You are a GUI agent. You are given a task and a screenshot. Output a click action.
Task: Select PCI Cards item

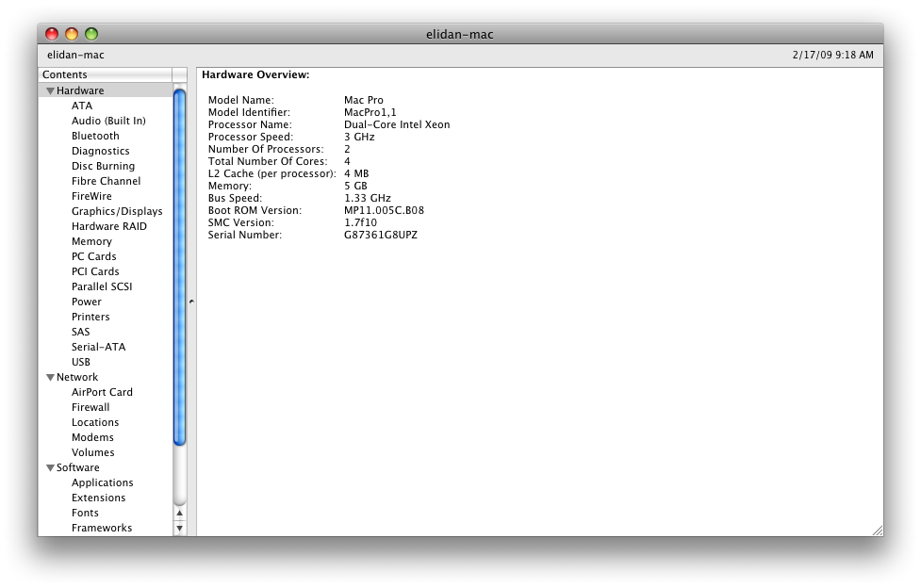95,271
